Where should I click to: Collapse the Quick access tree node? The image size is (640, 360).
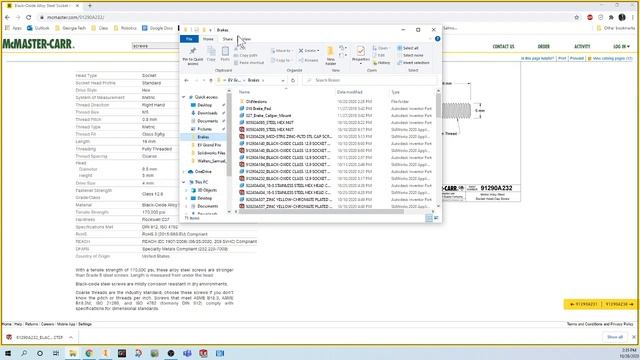(184, 97)
